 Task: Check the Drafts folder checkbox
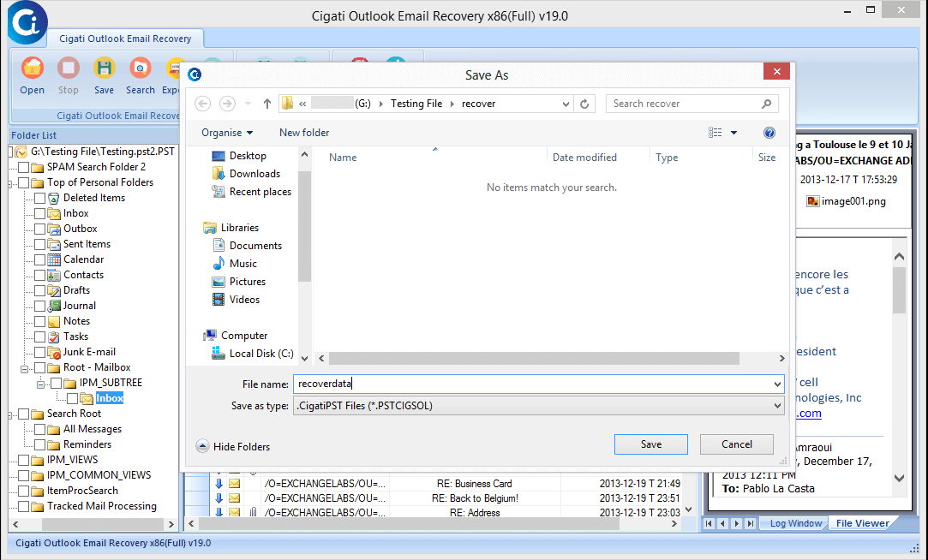[x=39, y=290]
